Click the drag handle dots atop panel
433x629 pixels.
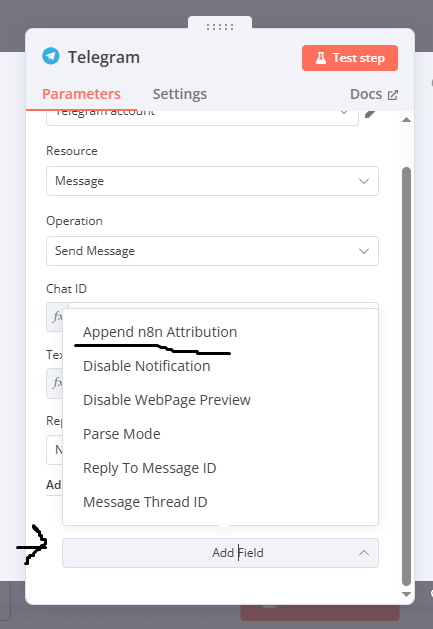pyautogui.click(x=220, y=27)
